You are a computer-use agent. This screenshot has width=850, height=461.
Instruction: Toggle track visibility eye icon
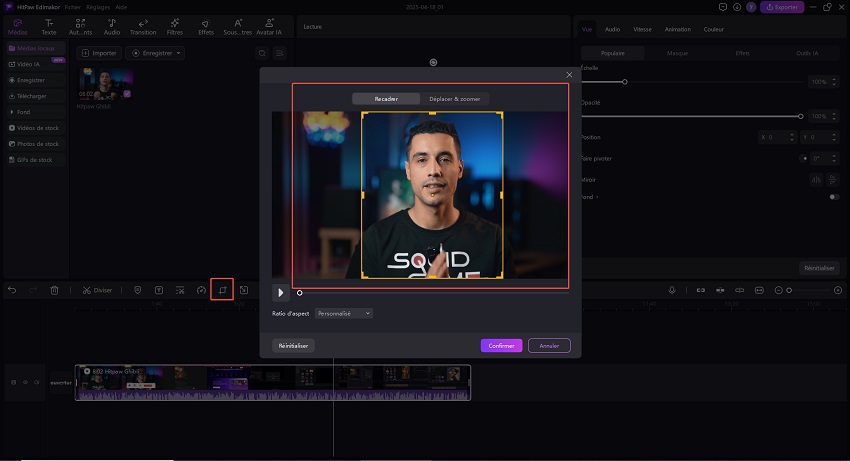[x=25, y=382]
